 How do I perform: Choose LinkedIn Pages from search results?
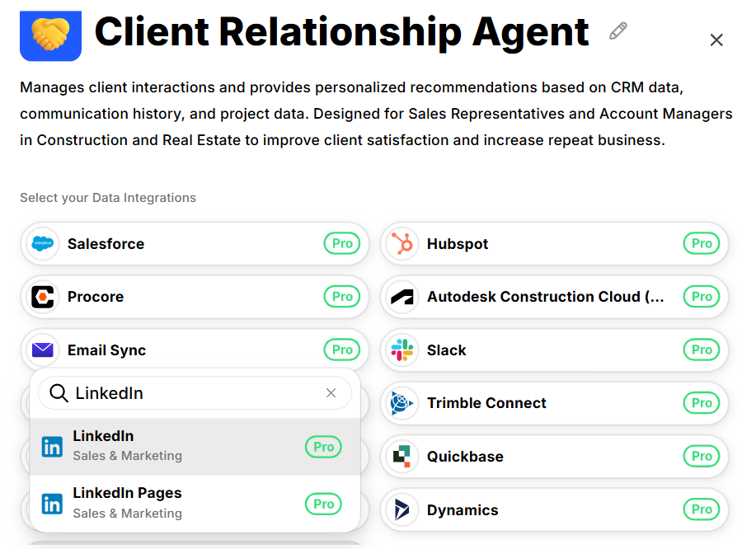click(x=195, y=504)
